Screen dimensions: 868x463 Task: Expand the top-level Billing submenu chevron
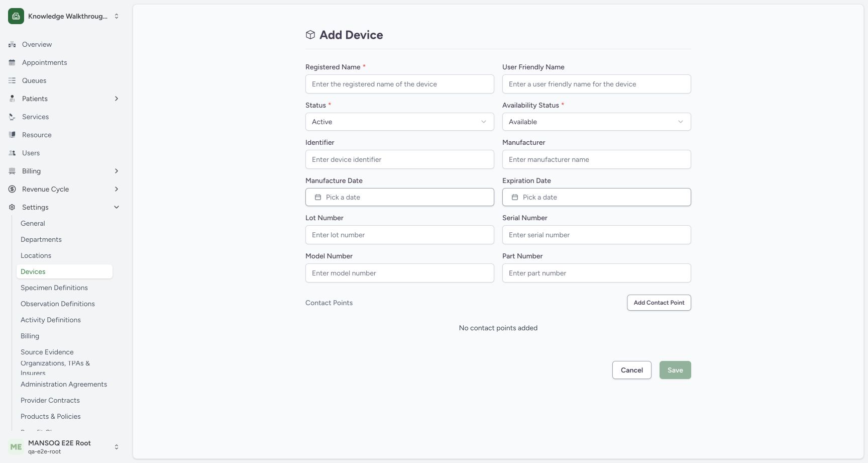coord(117,171)
